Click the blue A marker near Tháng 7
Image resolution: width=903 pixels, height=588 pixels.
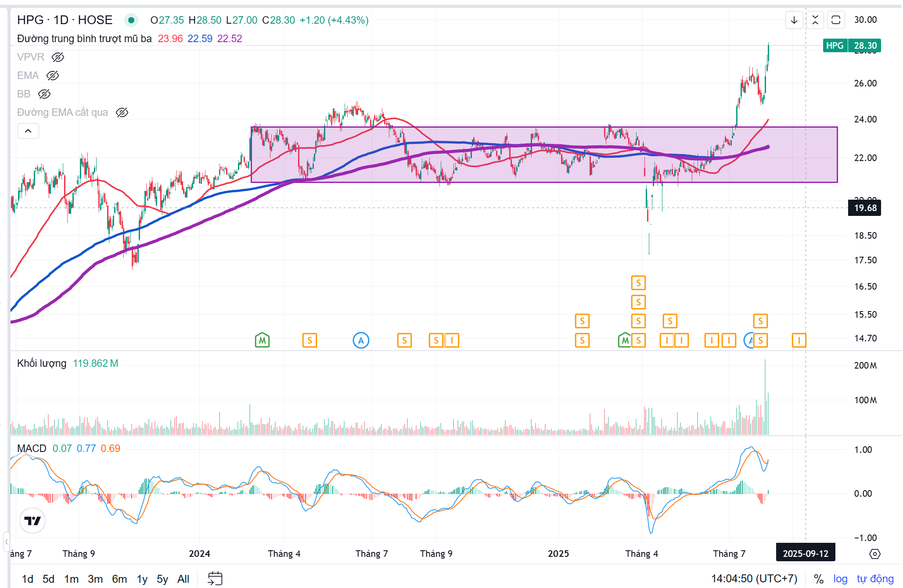(361, 340)
